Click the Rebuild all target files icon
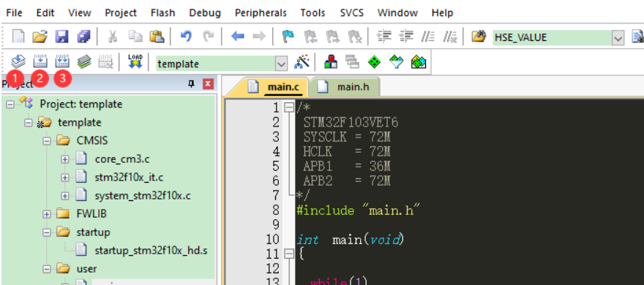644x285 pixels. 62,62
